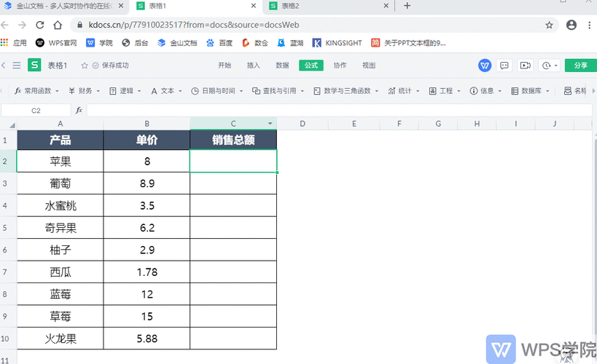Click the blue WPS user avatar
Viewport: 597px width, 364px height.
(x=485, y=66)
